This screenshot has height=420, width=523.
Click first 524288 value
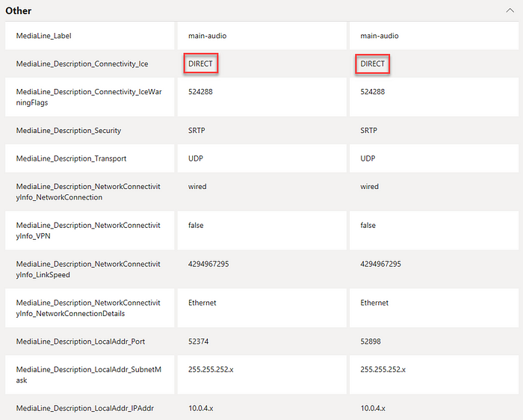coord(200,92)
